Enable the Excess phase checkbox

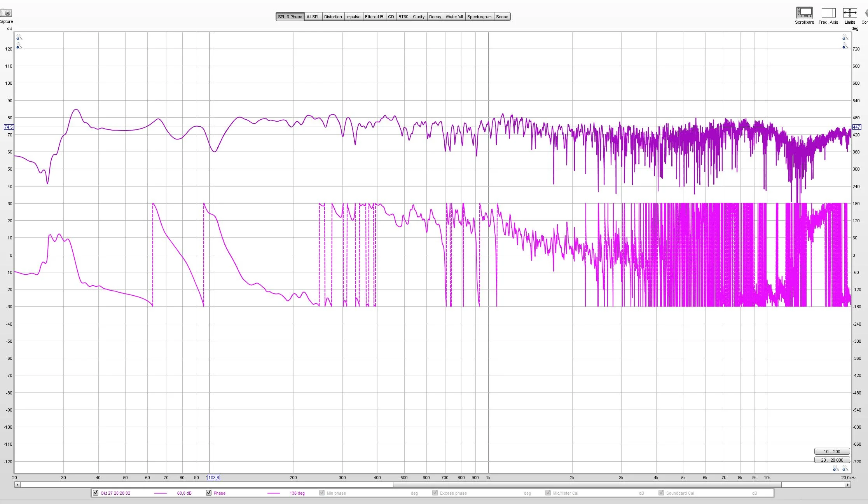tap(435, 493)
